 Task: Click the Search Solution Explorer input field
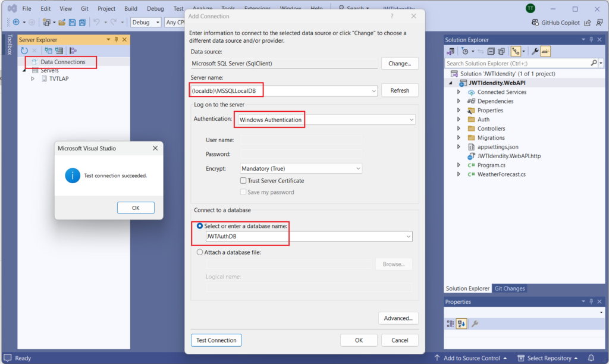tap(517, 63)
